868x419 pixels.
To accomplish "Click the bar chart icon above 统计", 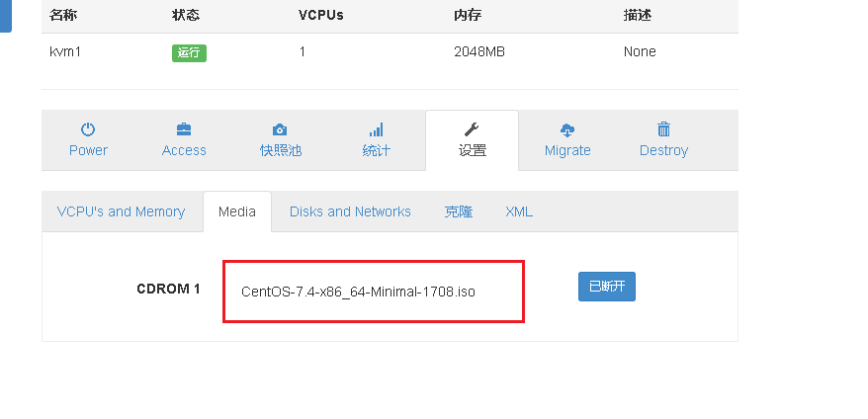I will point(376,129).
